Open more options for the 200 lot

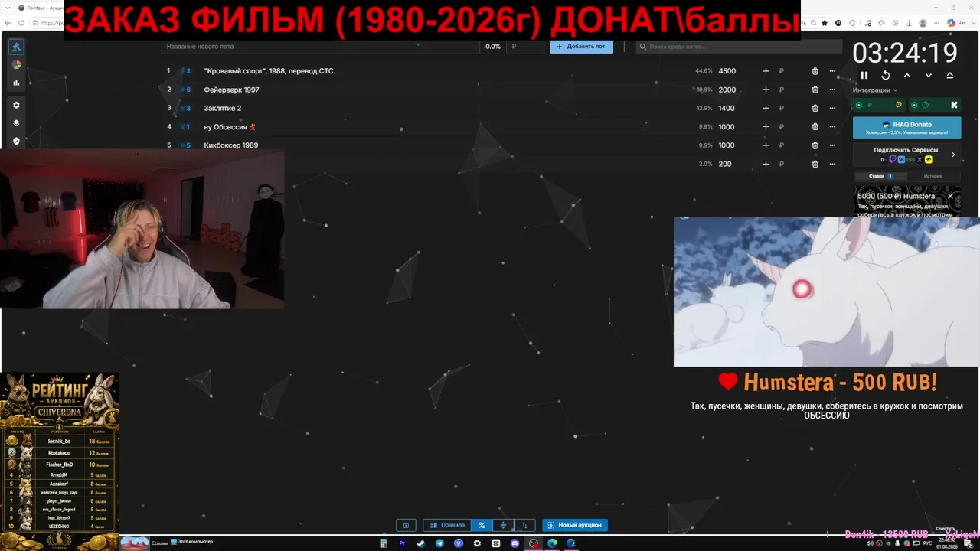(x=832, y=164)
